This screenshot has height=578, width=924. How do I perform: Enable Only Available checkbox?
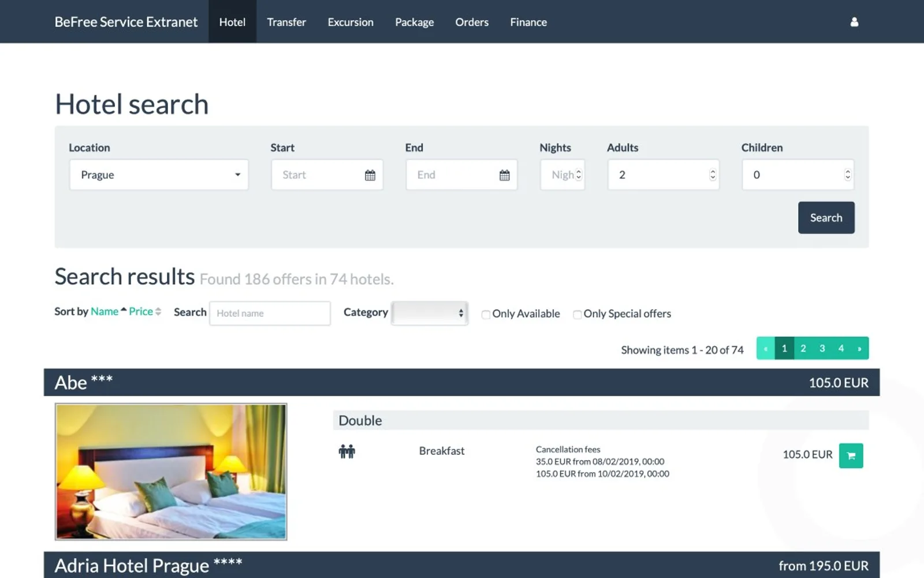click(x=486, y=314)
